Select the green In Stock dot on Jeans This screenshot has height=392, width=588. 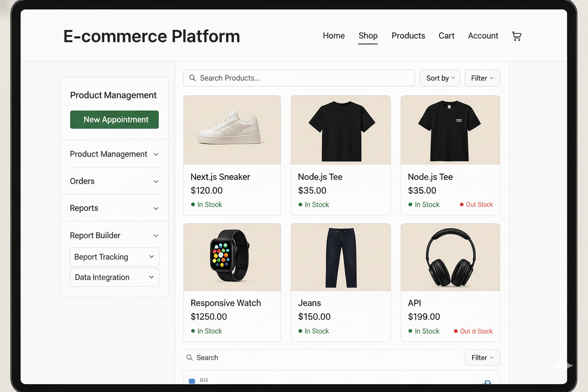click(301, 331)
